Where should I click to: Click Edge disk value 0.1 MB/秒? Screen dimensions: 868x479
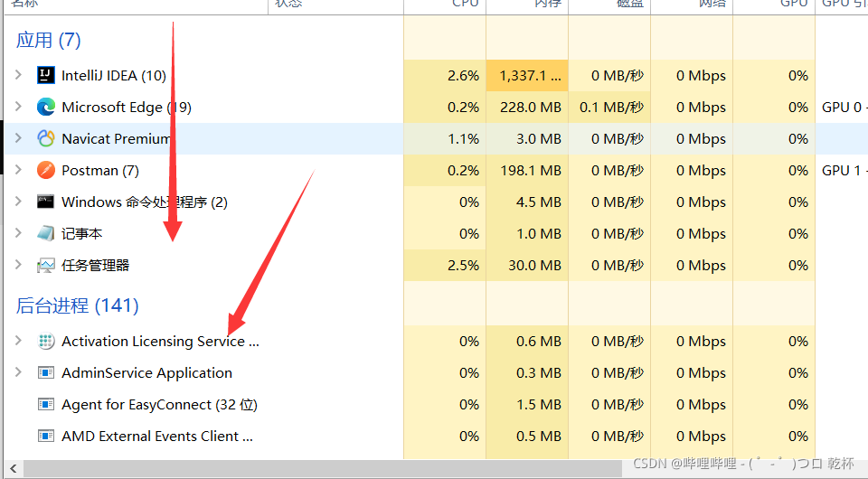tap(612, 107)
